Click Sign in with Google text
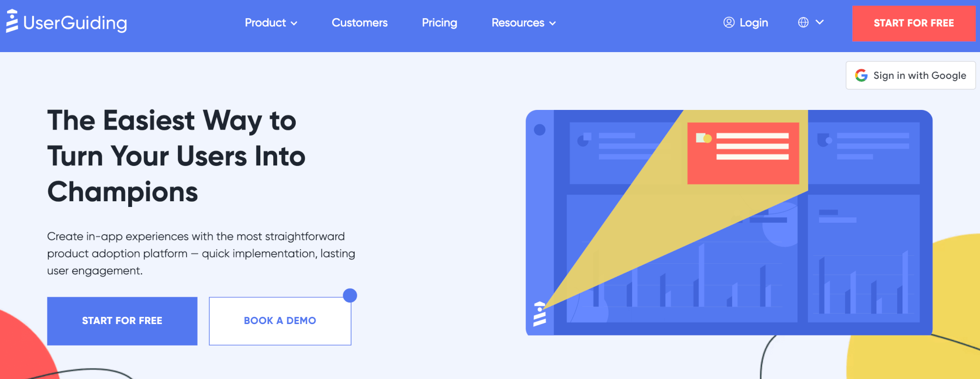 pyautogui.click(x=919, y=76)
